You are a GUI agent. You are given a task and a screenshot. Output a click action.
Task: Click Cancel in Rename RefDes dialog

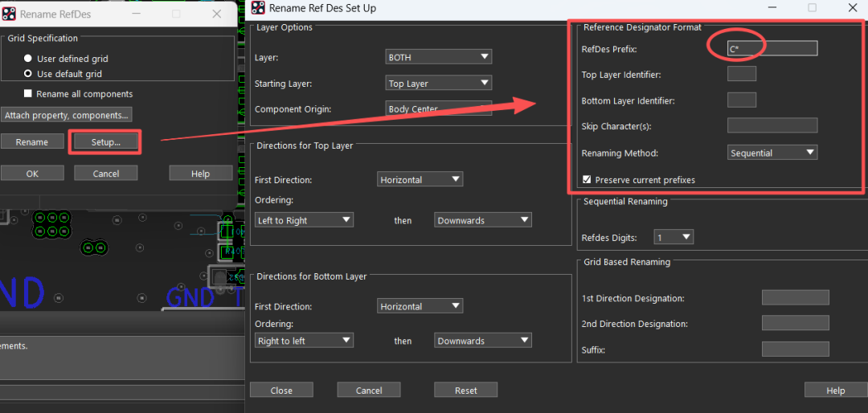(106, 174)
